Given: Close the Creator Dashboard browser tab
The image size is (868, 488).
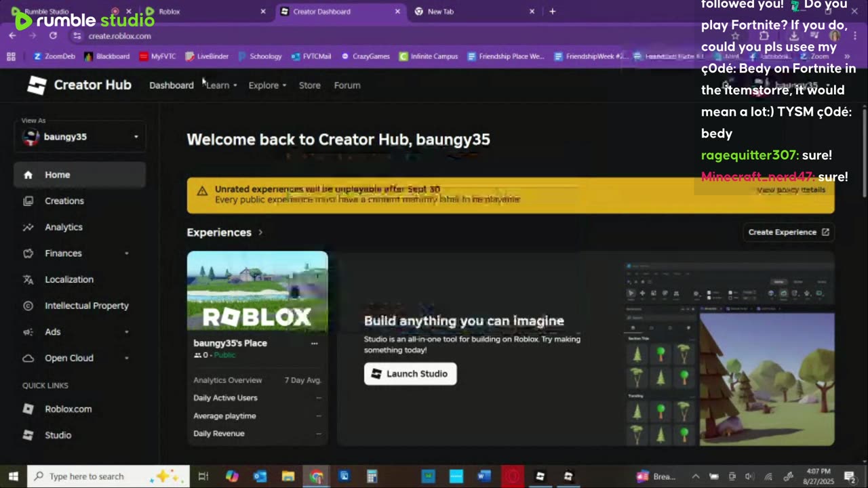Looking at the screenshot, I should click(397, 12).
